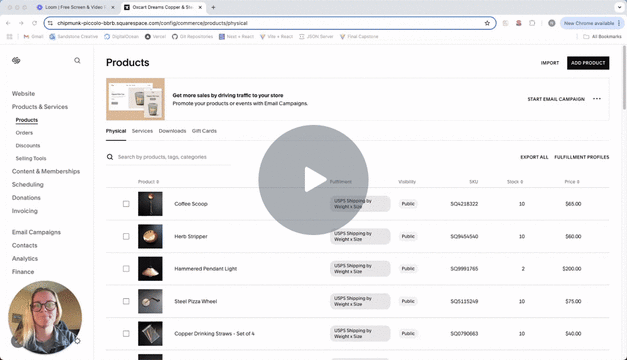Viewport: 627px width, 360px height.
Task: Select the Coffee Scoop checkbox
Action: tap(126, 204)
